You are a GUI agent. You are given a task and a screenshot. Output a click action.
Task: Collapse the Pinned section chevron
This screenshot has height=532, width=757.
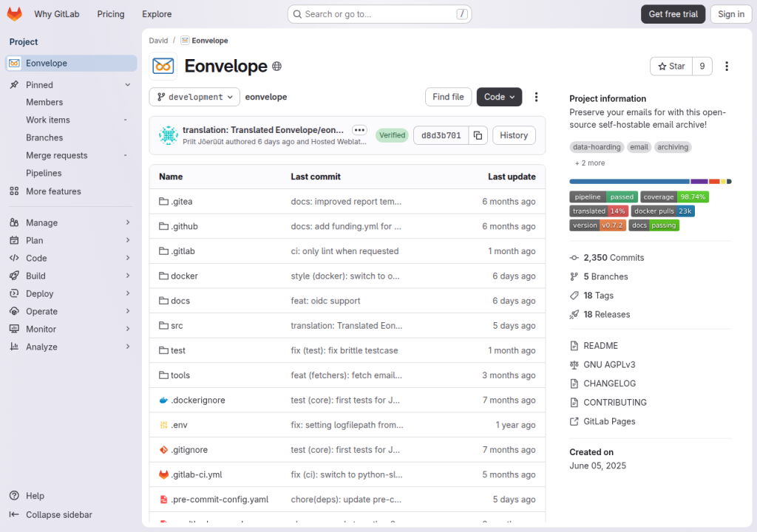[x=128, y=85]
